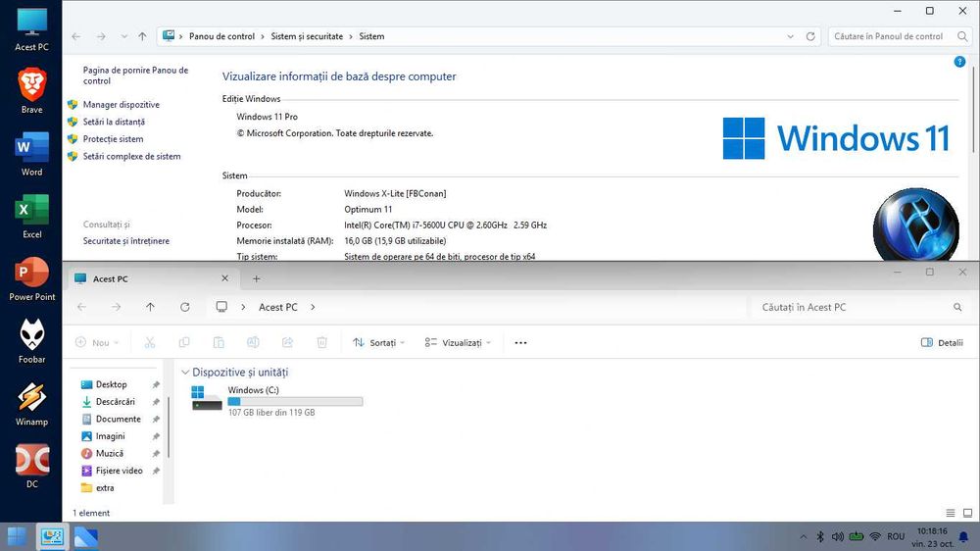Open Protecție sistem link
Screen dimensions: 980x551
[113, 139]
